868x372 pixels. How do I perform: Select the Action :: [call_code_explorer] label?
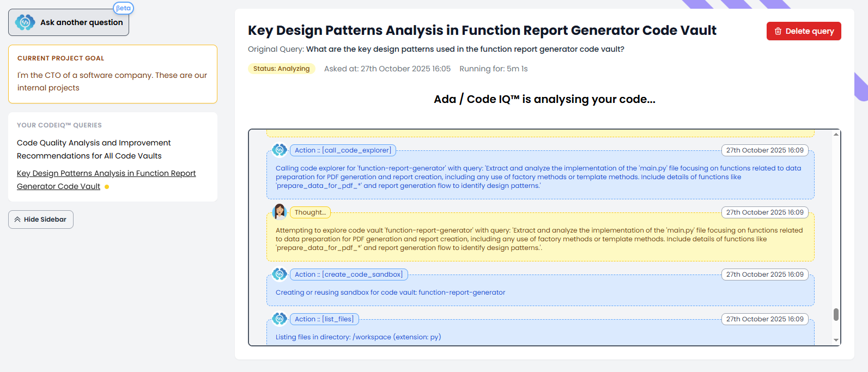point(343,150)
